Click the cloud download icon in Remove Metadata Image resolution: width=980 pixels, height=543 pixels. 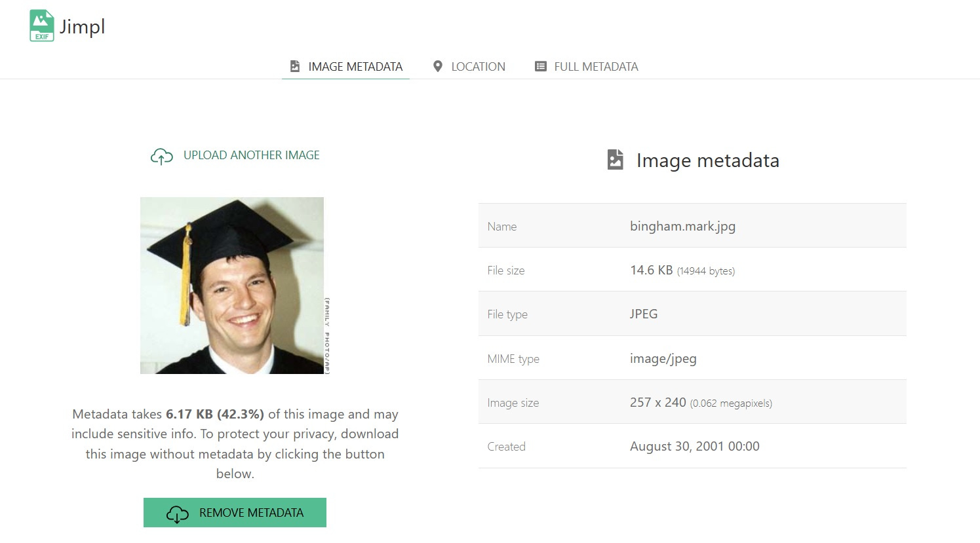click(178, 514)
